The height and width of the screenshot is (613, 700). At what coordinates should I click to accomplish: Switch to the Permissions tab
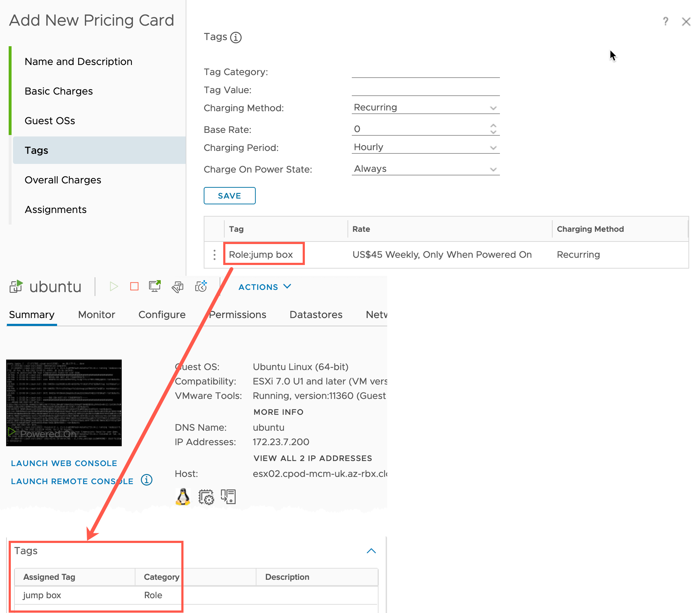[237, 315]
